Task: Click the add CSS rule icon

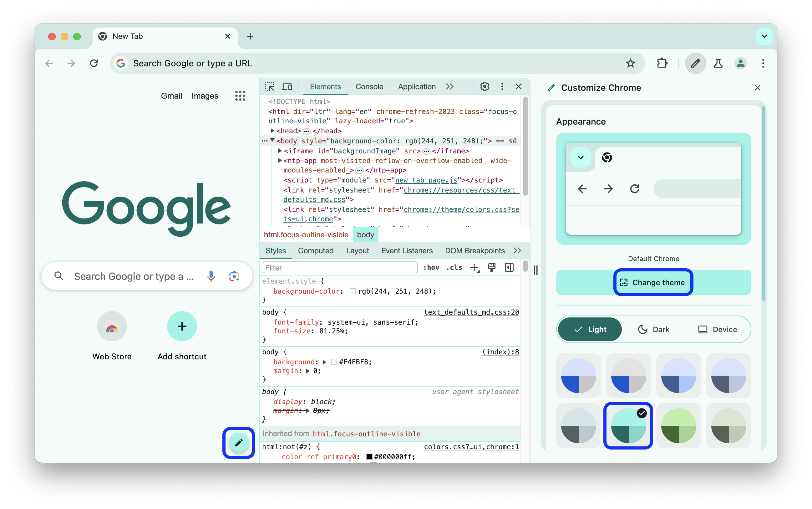Action: coord(475,268)
